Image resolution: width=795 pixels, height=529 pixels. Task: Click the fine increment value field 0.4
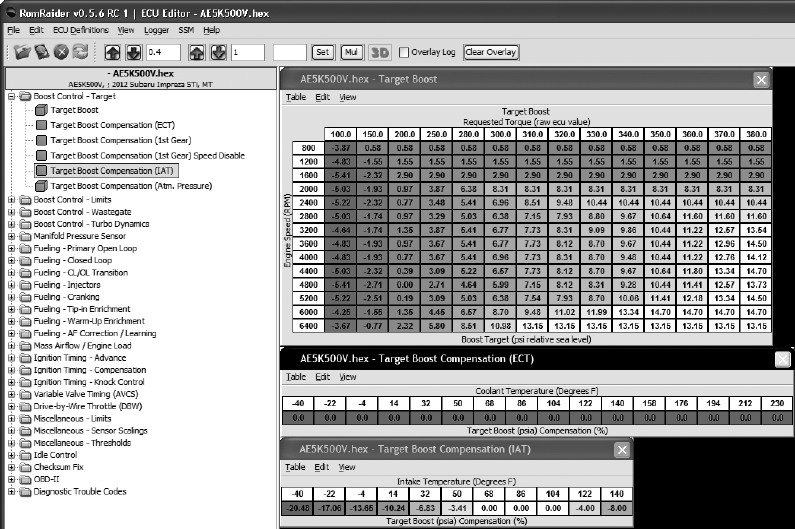point(163,52)
